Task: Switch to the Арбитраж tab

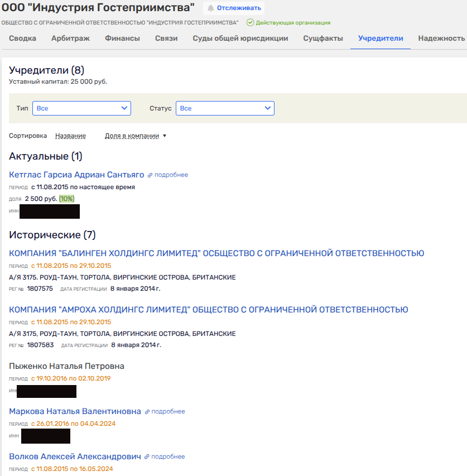Action: point(70,39)
